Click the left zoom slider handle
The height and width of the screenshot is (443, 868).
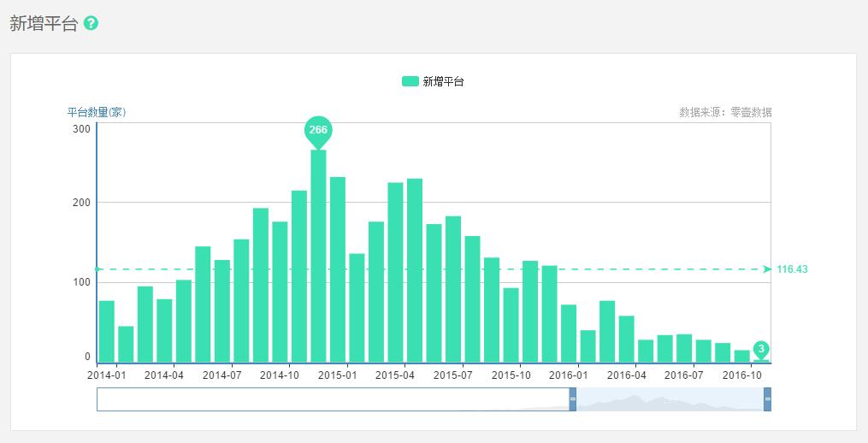point(573,399)
